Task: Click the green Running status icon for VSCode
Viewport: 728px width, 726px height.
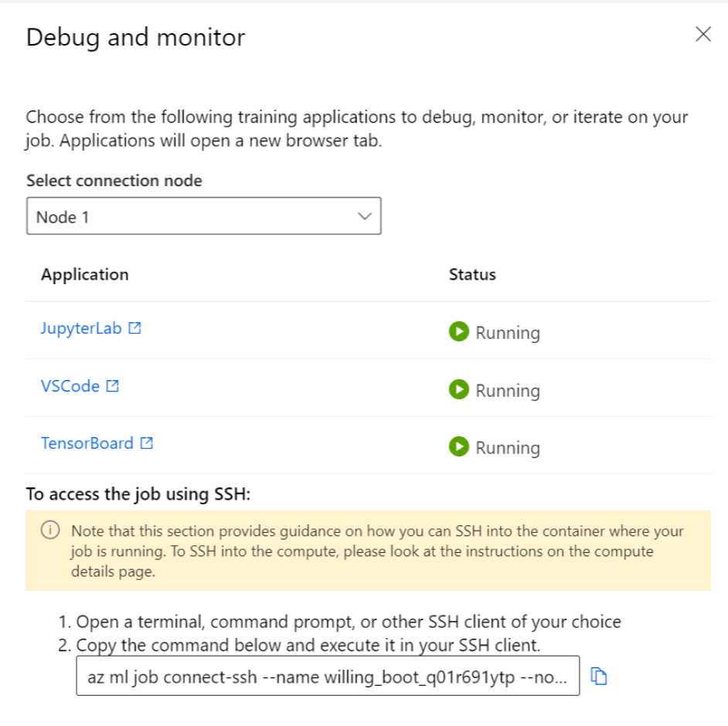Action: point(458,389)
